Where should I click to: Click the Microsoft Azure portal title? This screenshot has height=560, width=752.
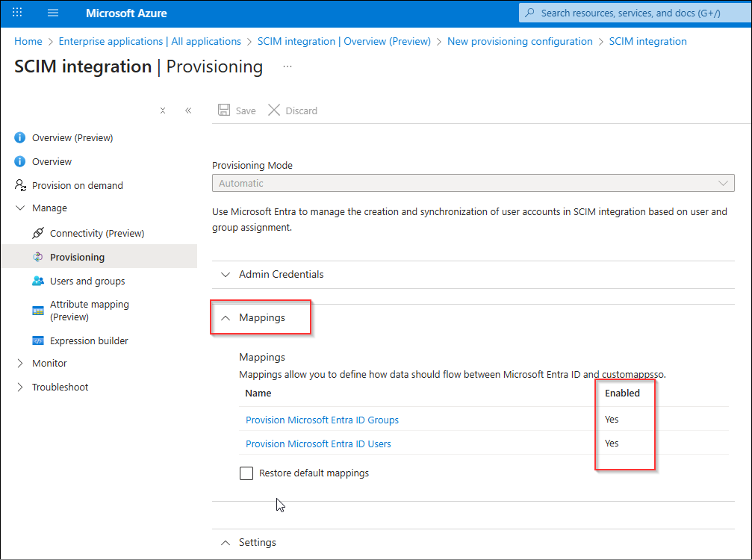click(x=126, y=13)
